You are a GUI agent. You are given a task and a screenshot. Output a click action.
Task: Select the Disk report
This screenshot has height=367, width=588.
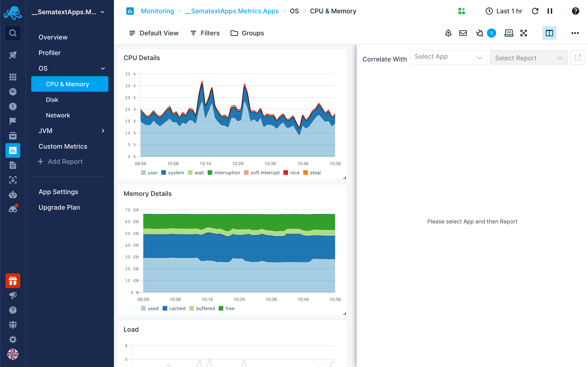point(52,100)
